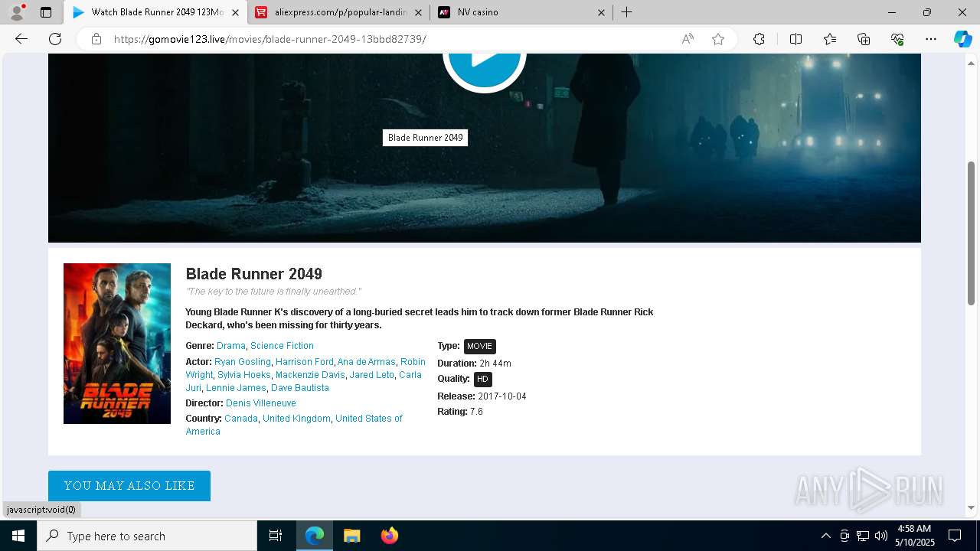Click the release date 2017-10-04
980x551 pixels.
coord(502,396)
